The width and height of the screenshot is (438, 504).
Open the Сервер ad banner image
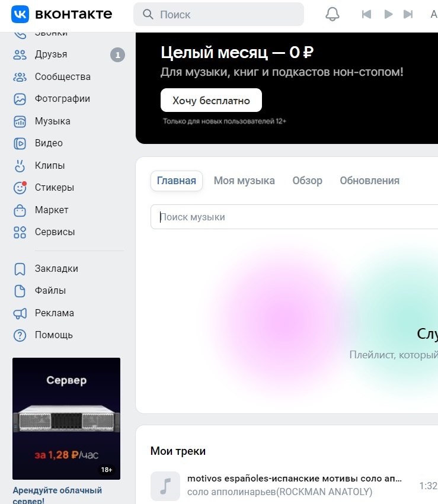tap(66, 419)
